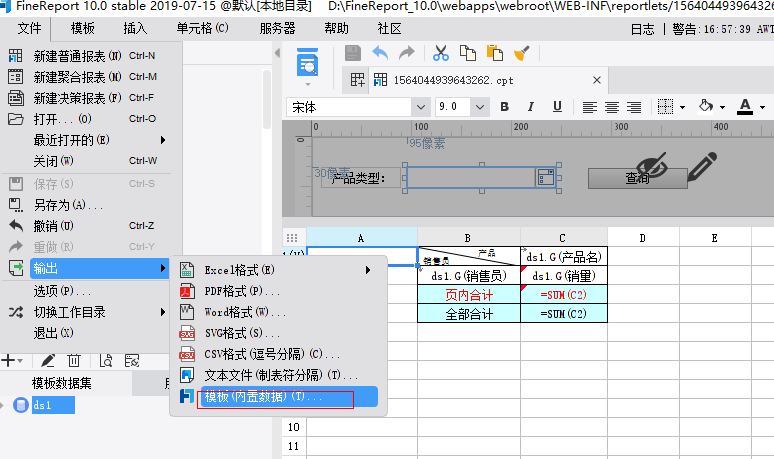774x459 pixels.
Task: Click the background fill bucket icon
Action: [x=706, y=106]
